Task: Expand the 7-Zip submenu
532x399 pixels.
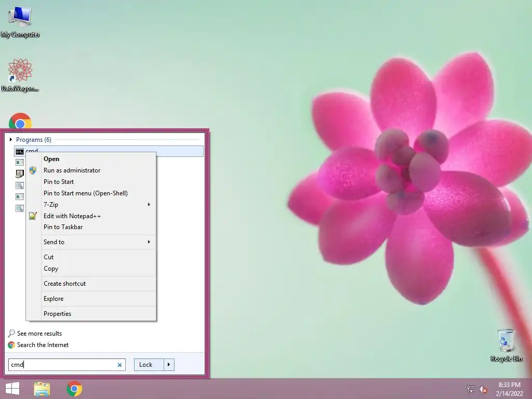Action: pyautogui.click(x=91, y=204)
